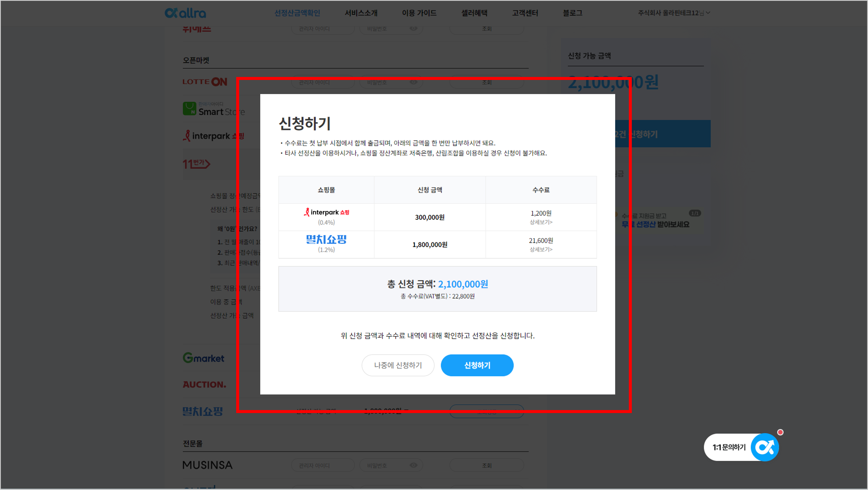Viewport: 868px width, 490px height.
Task: Click the 비밀번호 field in MUSINSA row
Action: click(x=391, y=465)
